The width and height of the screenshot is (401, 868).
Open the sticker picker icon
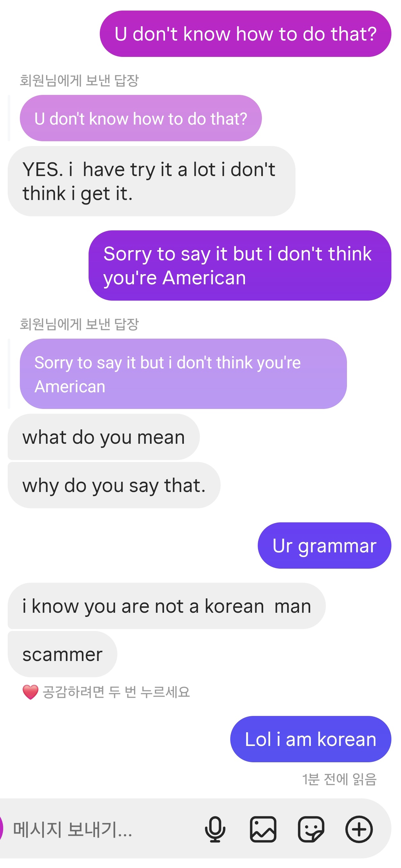pyautogui.click(x=311, y=829)
